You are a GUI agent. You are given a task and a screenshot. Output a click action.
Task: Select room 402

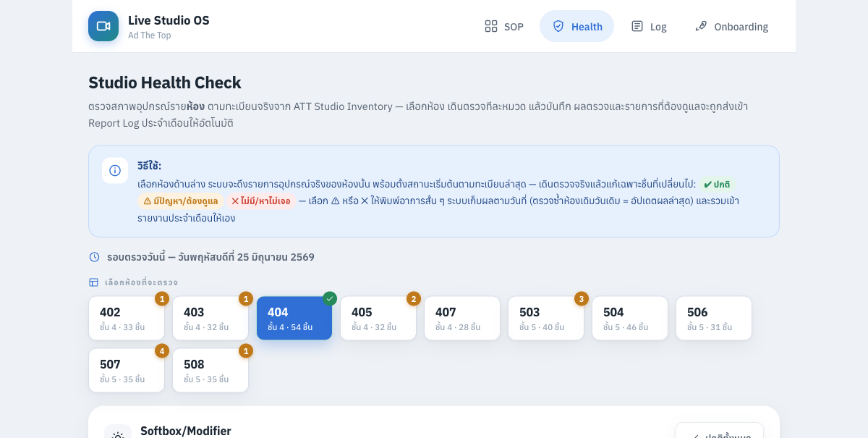(127, 318)
